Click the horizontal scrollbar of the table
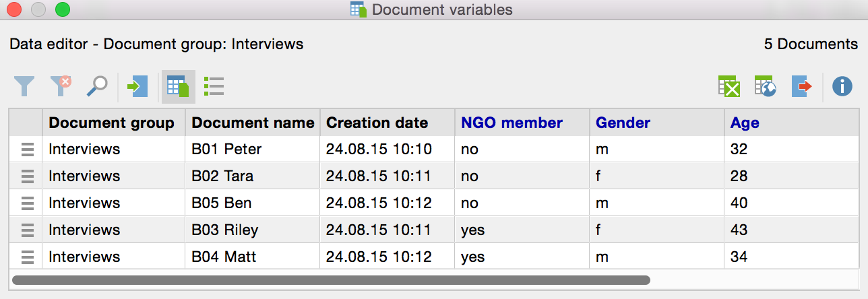 (331, 279)
